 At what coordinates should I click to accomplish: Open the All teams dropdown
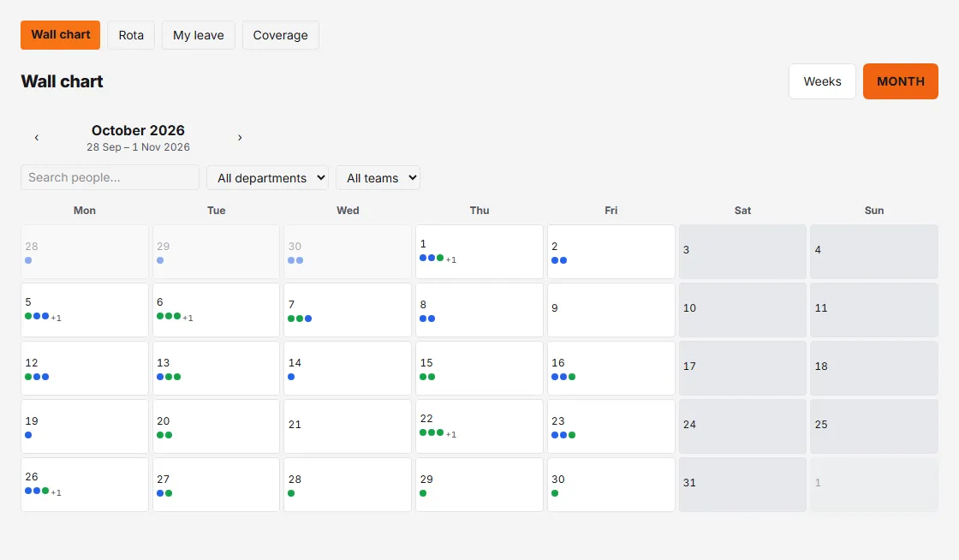[x=378, y=178]
